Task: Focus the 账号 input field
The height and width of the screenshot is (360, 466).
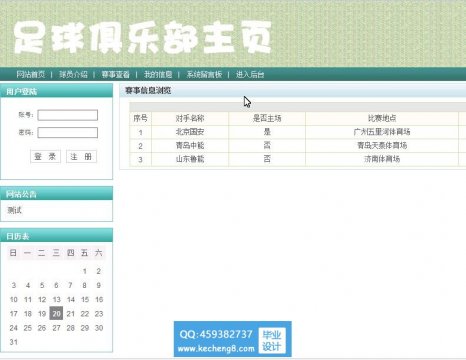Action: point(68,115)
